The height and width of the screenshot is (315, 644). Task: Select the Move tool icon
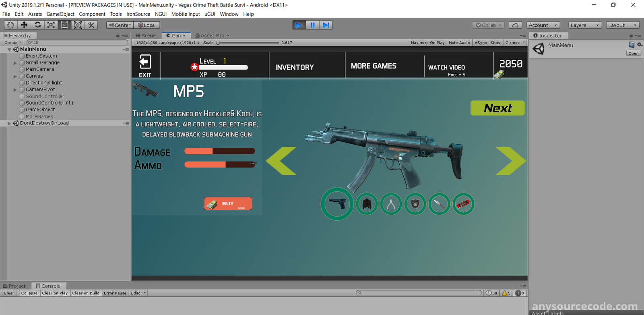24,25
